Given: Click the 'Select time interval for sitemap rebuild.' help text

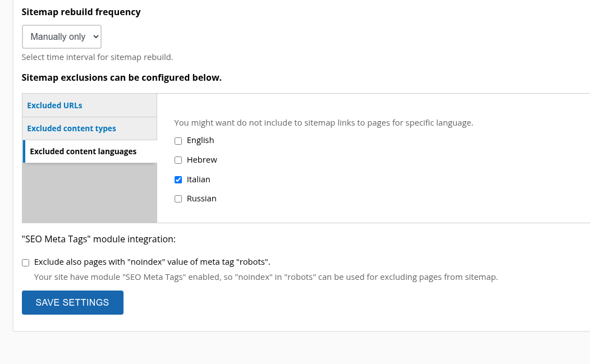Looking at the screenshot, I should pyautogui.click(x=97, y=57).
